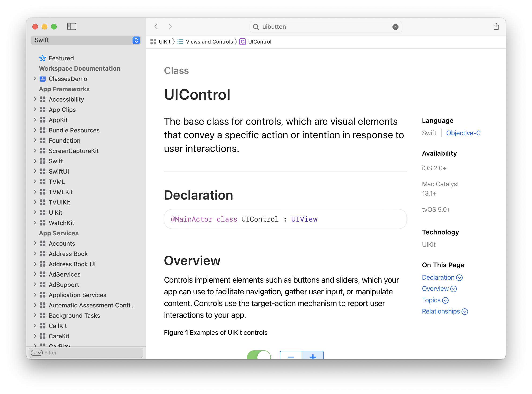Click the forward navigation arrow
Screen dimensions: 532x394
(x=170, y=26)
